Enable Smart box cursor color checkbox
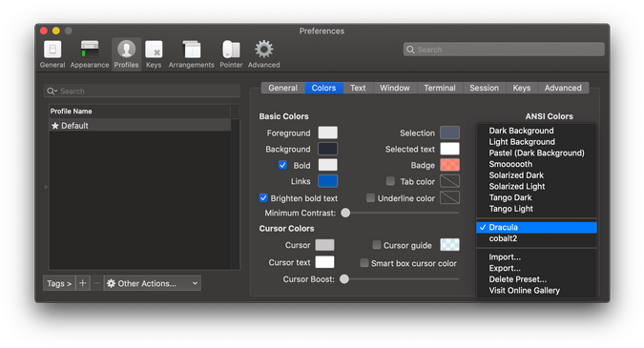644x348 pixels. coord(364,263)
